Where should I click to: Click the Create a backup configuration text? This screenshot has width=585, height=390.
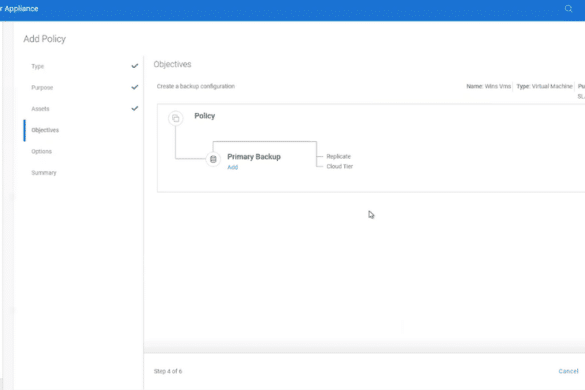pyautogui.click(x=196, y=86)
